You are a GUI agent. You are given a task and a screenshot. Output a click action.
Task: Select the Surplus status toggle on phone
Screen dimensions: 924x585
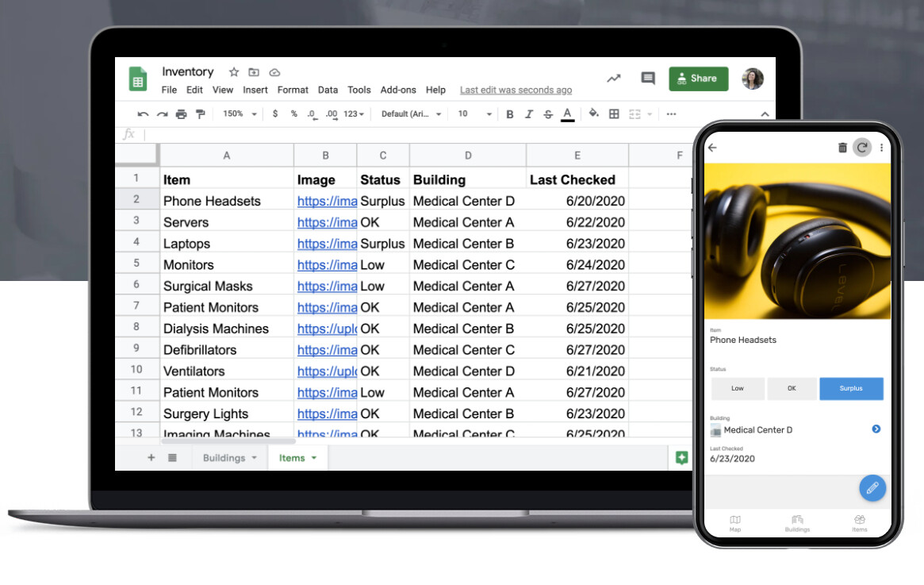[x=851, y=388]
